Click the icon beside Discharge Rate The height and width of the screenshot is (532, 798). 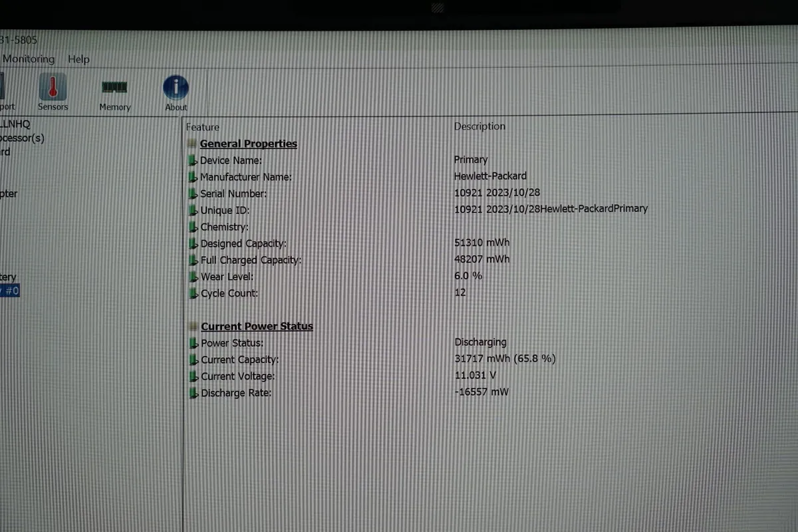pos(194,393)
